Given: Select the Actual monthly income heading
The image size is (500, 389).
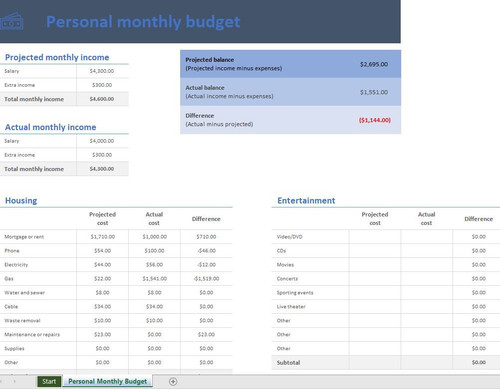Looking at the screenshot, I should click(50, 127).
